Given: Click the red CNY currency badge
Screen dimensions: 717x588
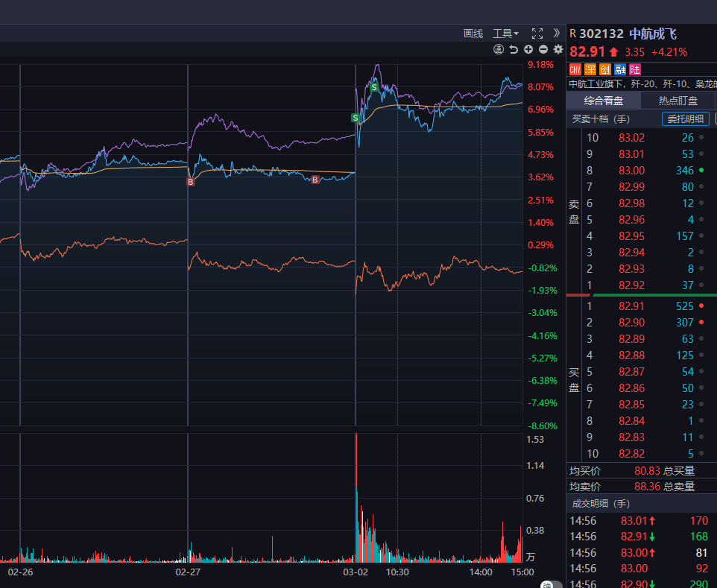Looking at the screenshot, I should coord(575,69).
